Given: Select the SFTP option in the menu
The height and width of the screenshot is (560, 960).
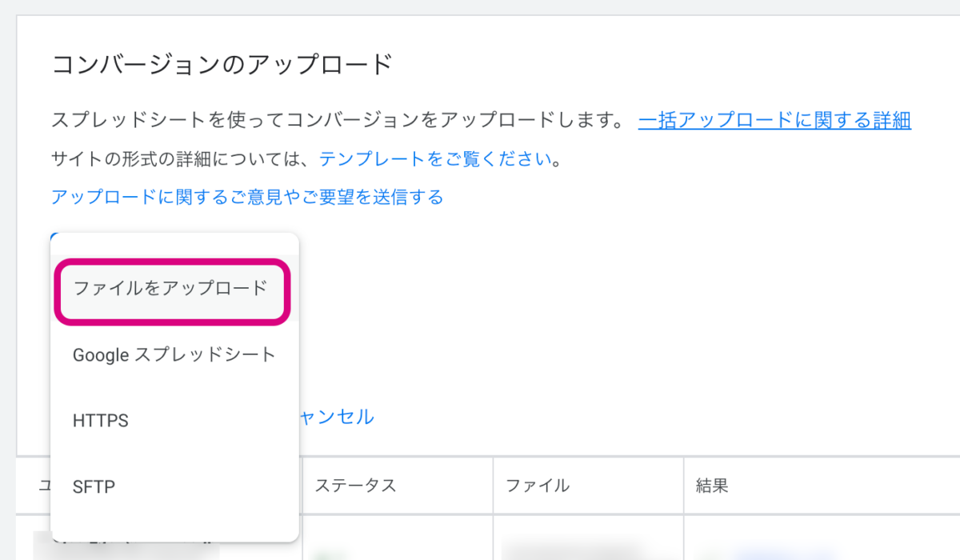Looking at the screenshot, I should tap(94, 486).
